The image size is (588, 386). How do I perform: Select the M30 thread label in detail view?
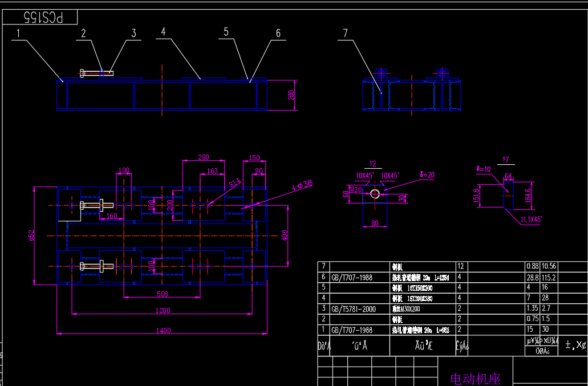pos(356,189)
